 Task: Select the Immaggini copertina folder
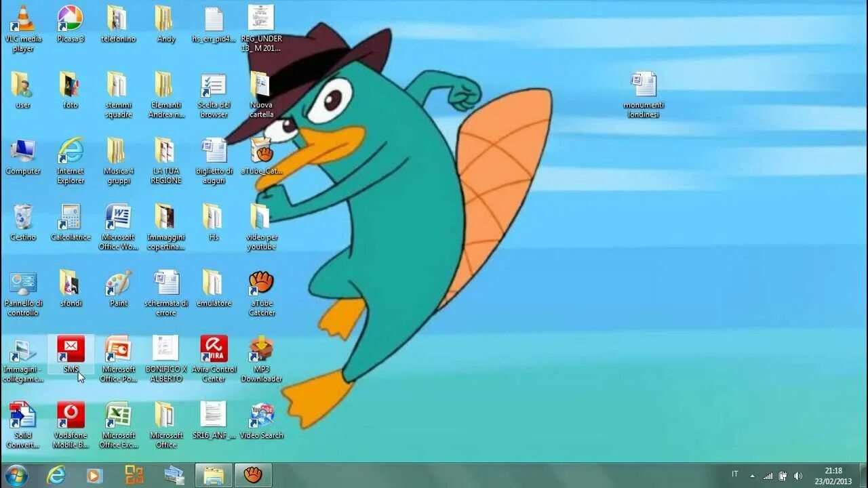[165, 226]
